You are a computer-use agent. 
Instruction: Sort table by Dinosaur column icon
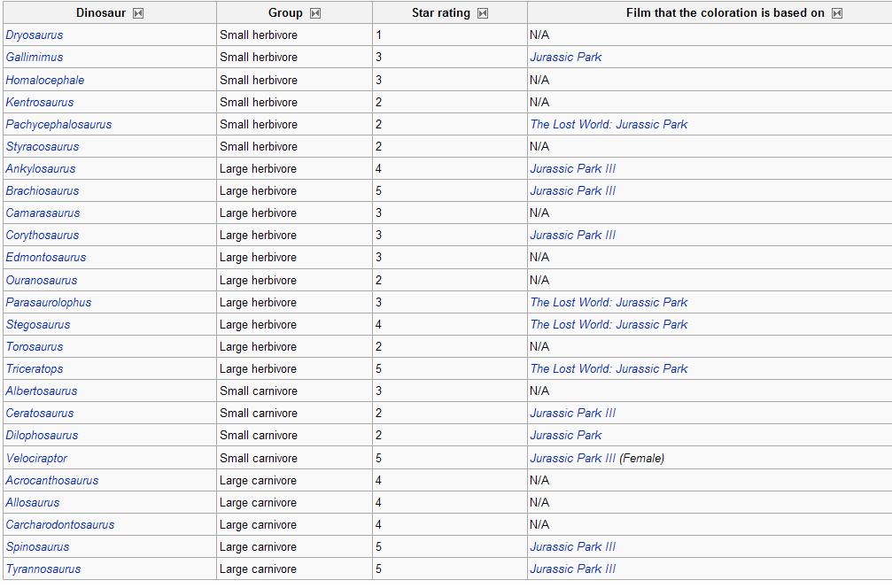pyautogui.click(x=138, y=13)
